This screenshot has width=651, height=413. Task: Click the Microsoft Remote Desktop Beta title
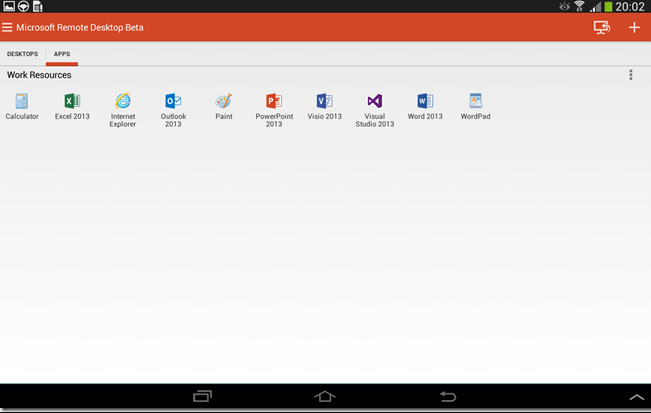[80, 27]
